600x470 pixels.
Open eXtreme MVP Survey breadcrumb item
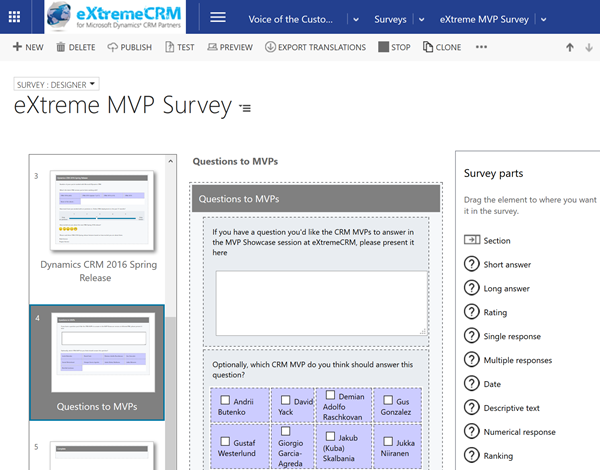484,19
